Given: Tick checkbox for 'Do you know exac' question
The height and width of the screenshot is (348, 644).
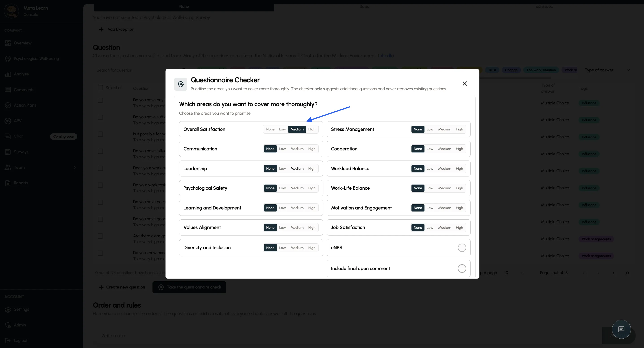Looking at the screenshot, I should tap(100, 253).
